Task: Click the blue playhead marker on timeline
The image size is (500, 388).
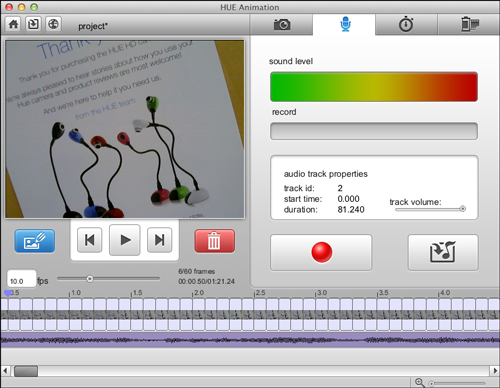Action: (x=7, y=293)
